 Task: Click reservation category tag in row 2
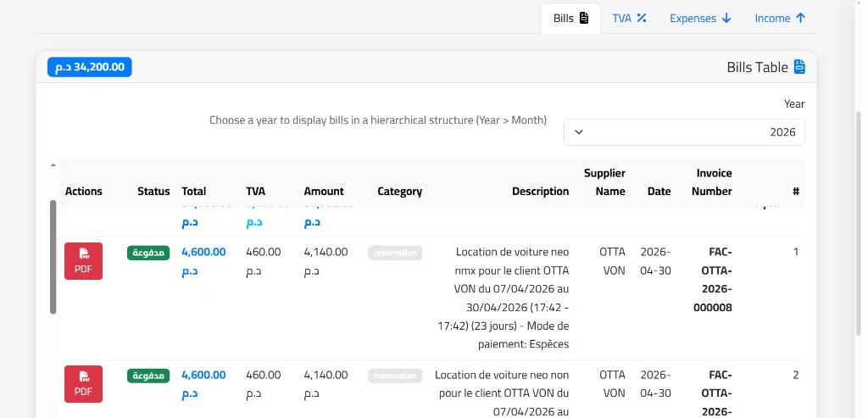395,376
